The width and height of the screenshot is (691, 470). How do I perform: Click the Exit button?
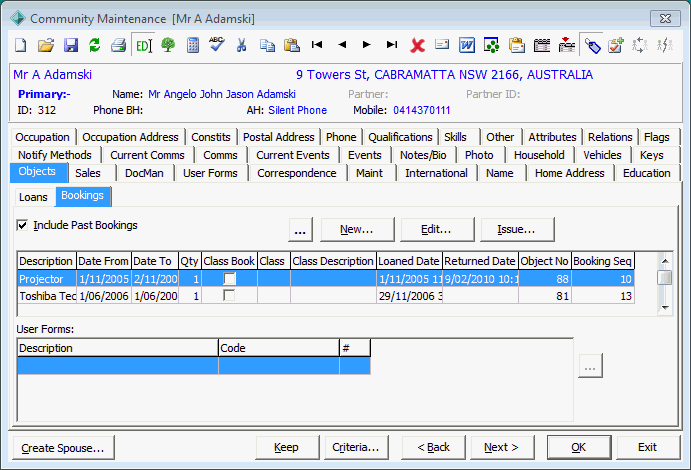click(648, 448)
